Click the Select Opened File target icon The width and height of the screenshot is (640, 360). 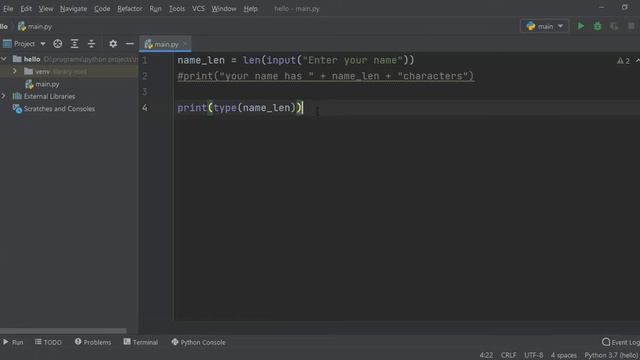pos(58,44)
